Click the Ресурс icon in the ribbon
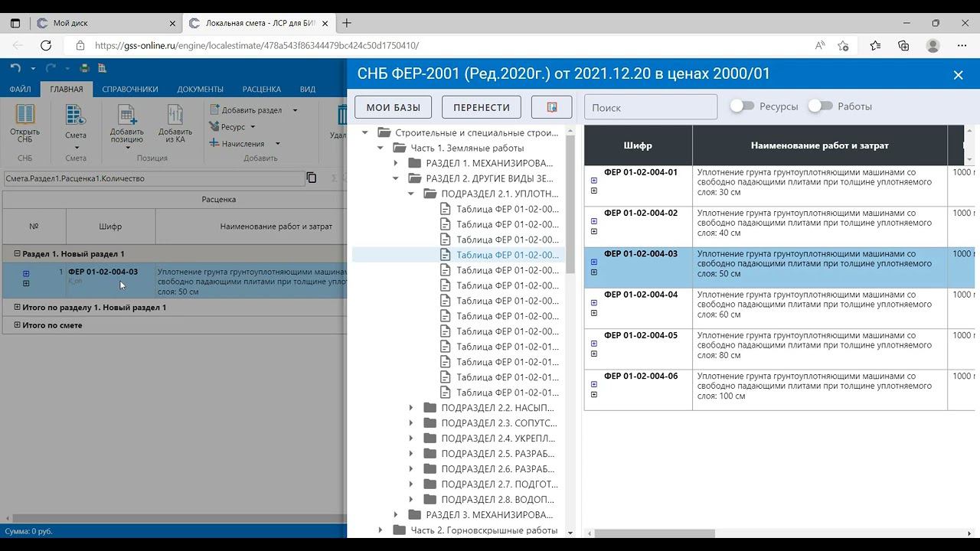Image resolution: width=980 pixels, height=551 pixels. 215,127
